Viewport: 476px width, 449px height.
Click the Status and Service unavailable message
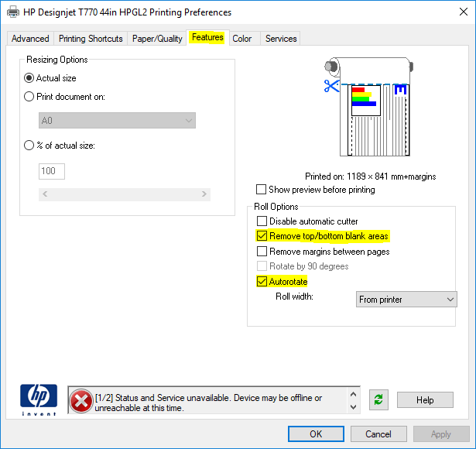pos(208,403)
